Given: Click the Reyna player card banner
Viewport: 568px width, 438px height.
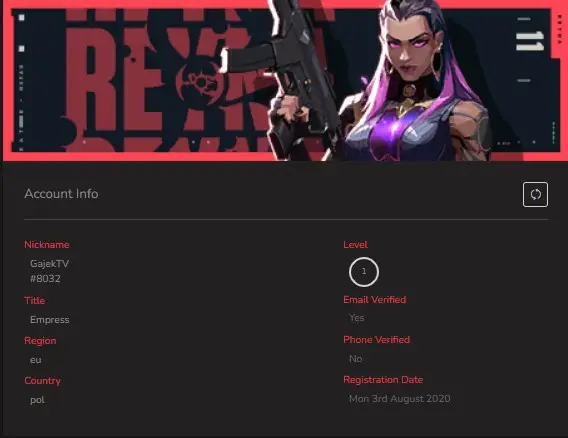Looking at the screenshot, I should tap(284, 80).
